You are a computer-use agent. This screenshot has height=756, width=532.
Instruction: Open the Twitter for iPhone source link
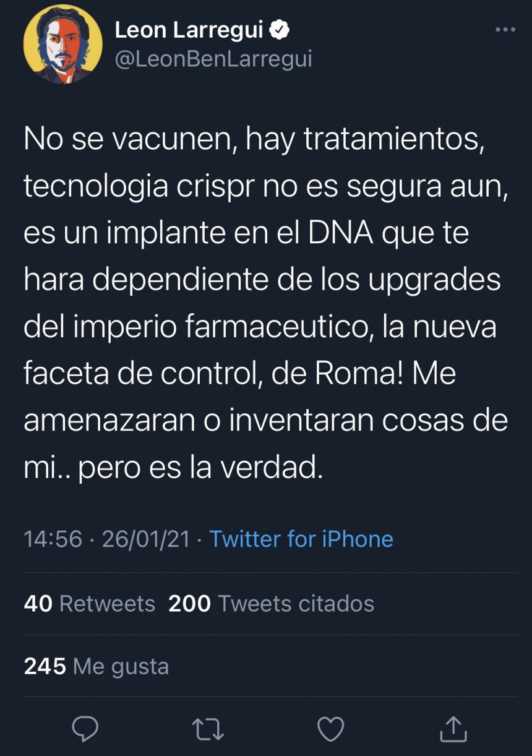point(301,539)
